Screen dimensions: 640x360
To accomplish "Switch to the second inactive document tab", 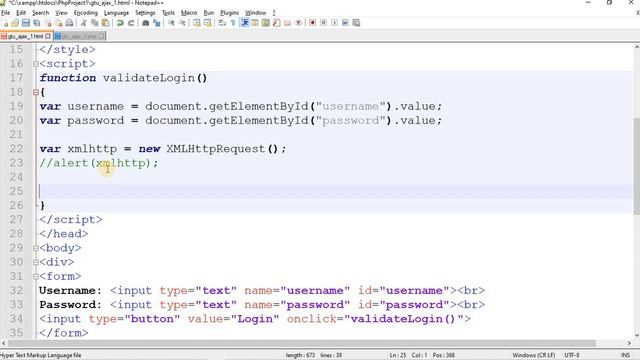I will (80, 36).
